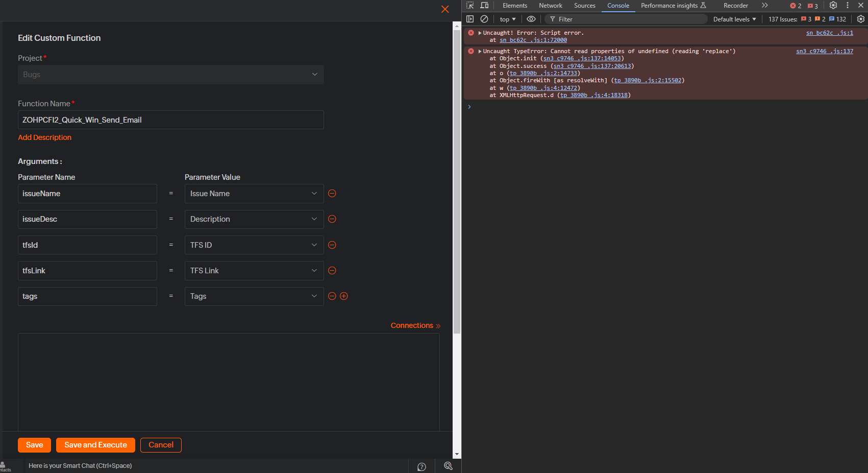
Task: Remove the issueDesc argument row
Action: pos(332,219)
